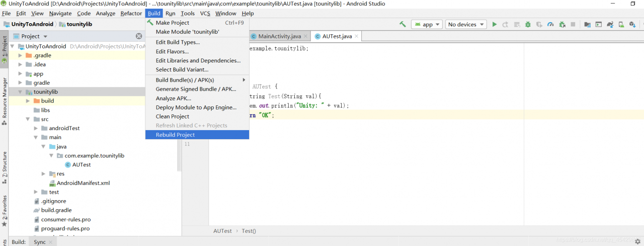Screen dimensions: 644x246
Task: Switch to the MainActivity.java tab
Action: point(279,36)
